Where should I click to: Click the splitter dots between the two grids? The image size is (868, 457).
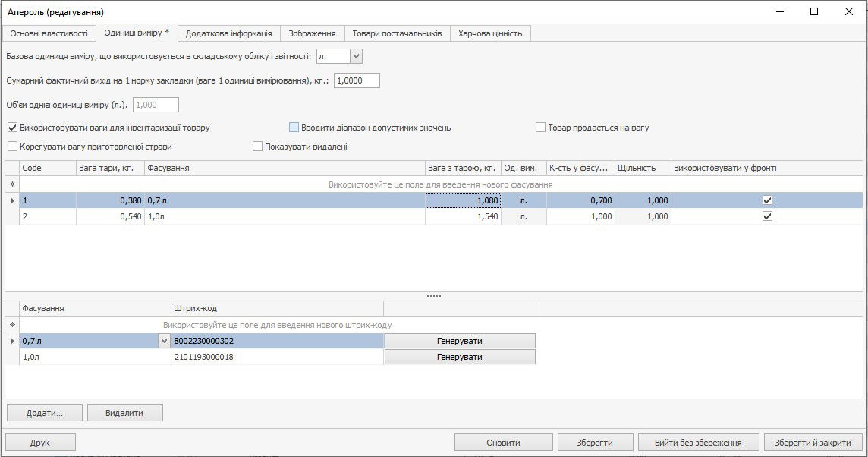433,295
